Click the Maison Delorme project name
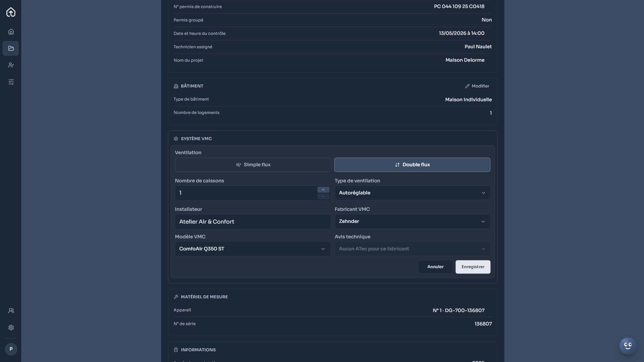 point(465,60)
